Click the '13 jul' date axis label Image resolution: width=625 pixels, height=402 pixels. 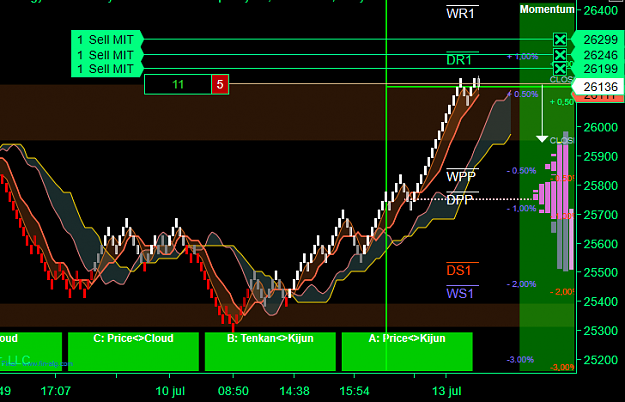point(446,391)
